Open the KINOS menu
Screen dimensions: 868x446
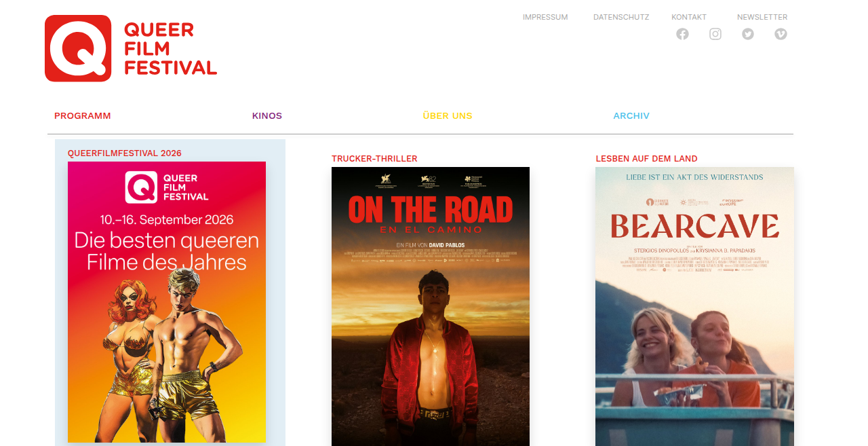click(267, 116)
